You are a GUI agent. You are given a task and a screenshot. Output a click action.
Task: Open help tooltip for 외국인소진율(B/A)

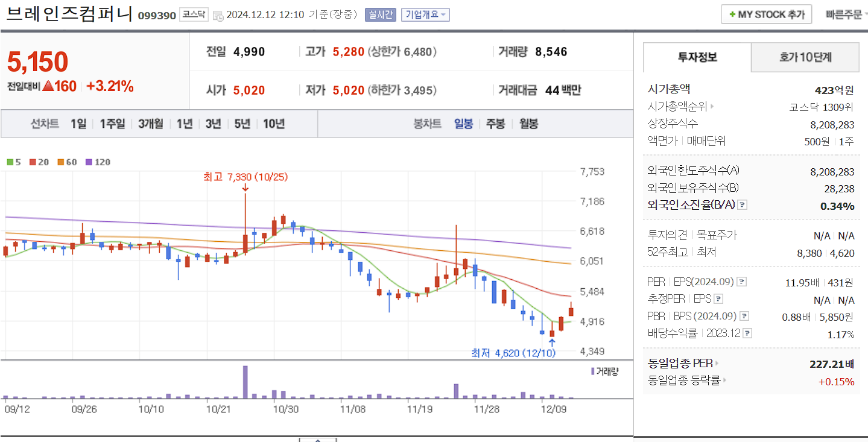742,204
